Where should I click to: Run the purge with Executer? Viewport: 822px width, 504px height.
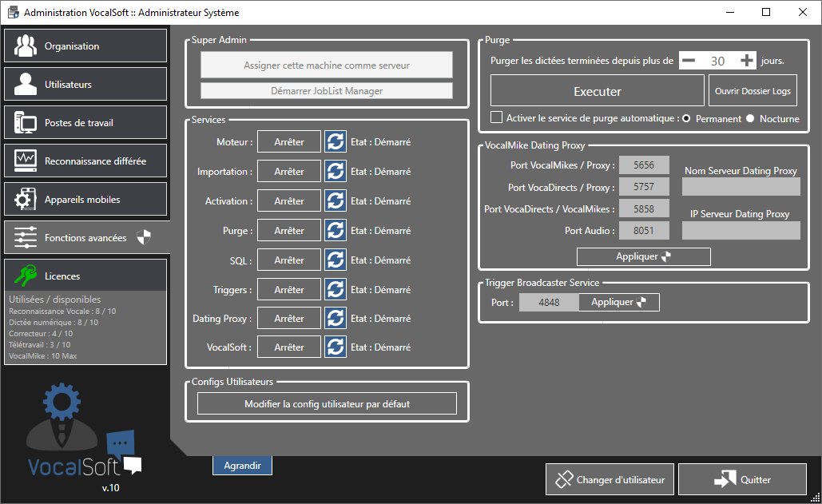click(597, 91)
